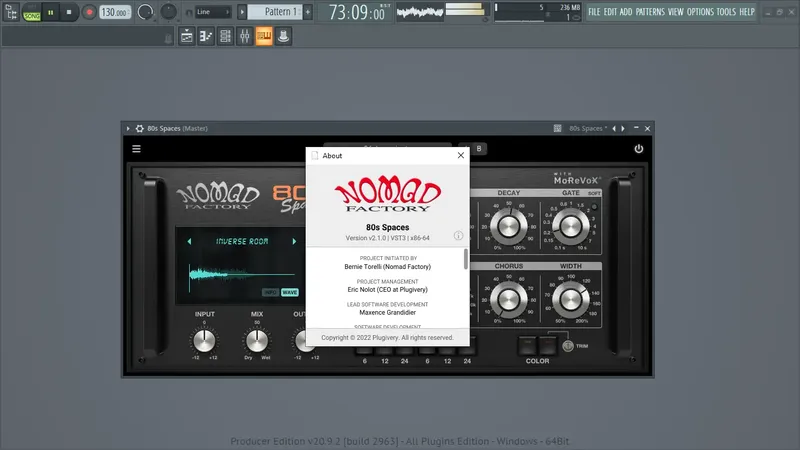Viewport: 800px width, 450px height.
Task: Stop playback with the stop button
Action: (69, 12)
